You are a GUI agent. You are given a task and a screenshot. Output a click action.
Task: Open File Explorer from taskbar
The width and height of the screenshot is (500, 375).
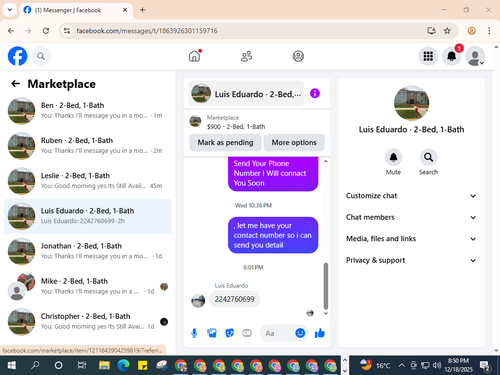pos(104,365)
